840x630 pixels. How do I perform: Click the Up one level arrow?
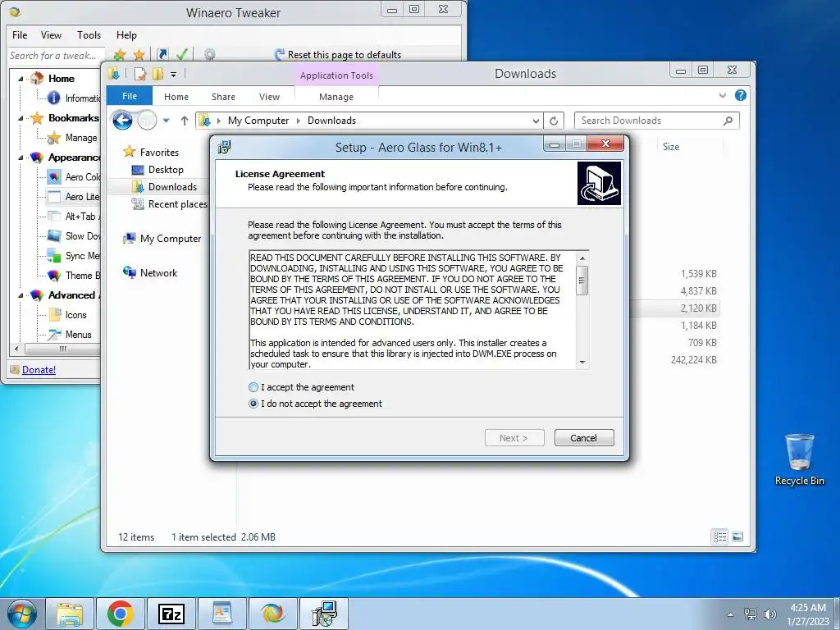tap(185, 121)
